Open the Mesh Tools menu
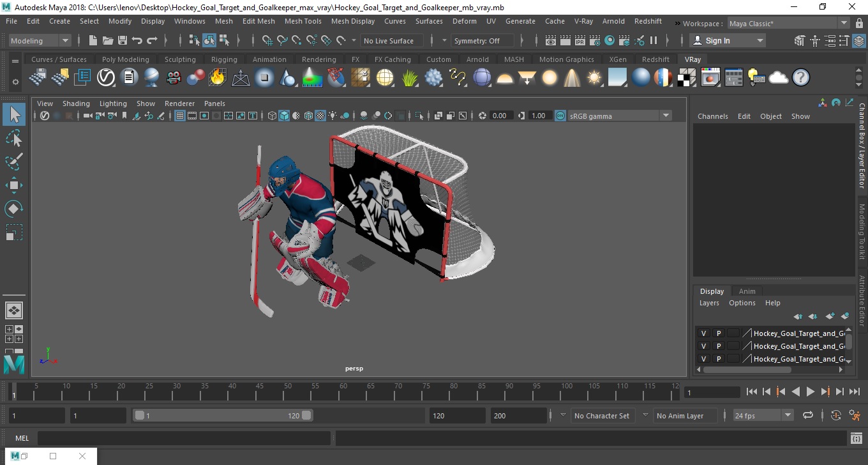This screenshot has width=868, height=465. click(303, 21)
